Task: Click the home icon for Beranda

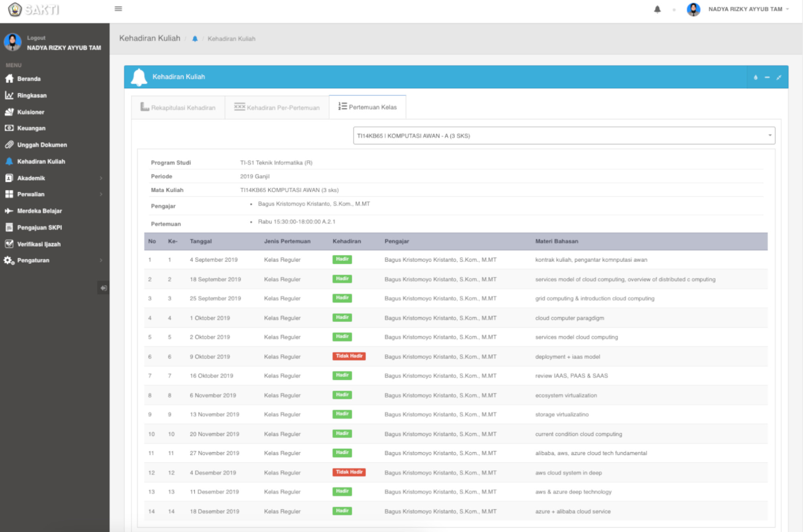Action: (x=10, y=79)
